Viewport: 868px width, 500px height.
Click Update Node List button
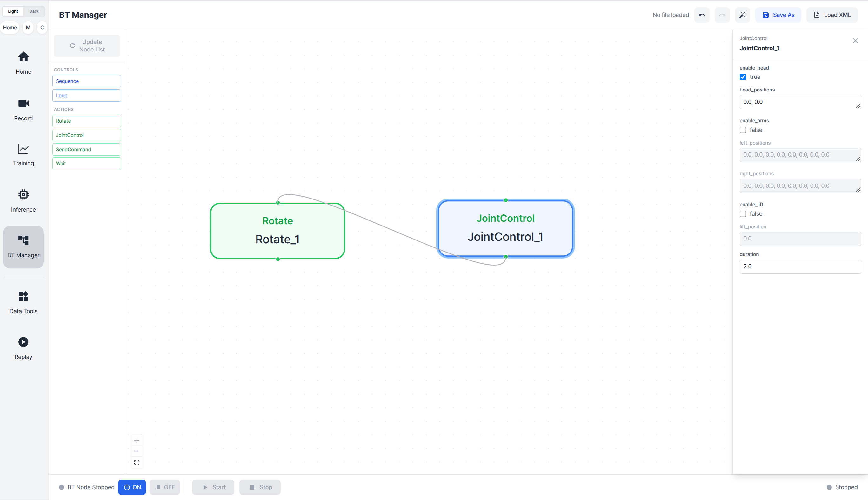87,46
